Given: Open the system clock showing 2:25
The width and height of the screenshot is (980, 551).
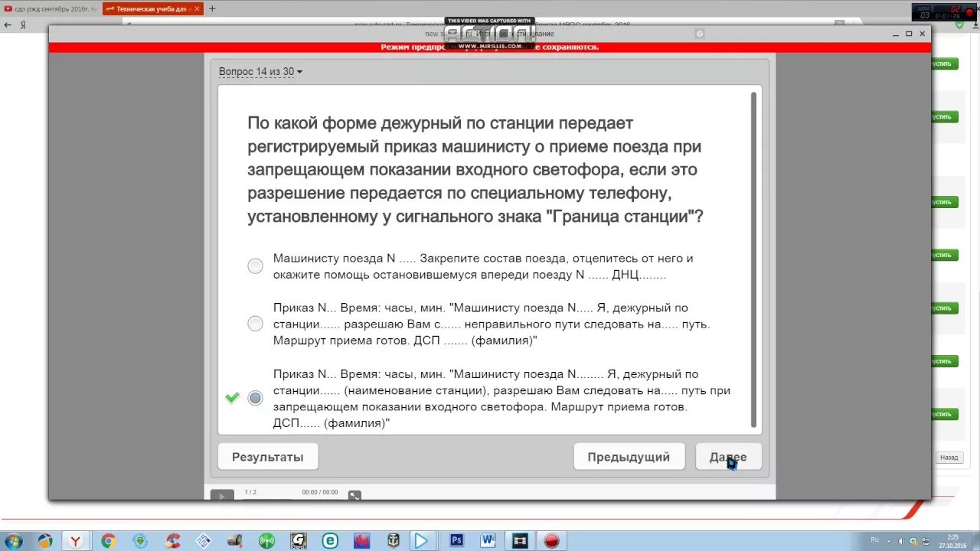Looking at the screenshot, I should coord(952,541).
